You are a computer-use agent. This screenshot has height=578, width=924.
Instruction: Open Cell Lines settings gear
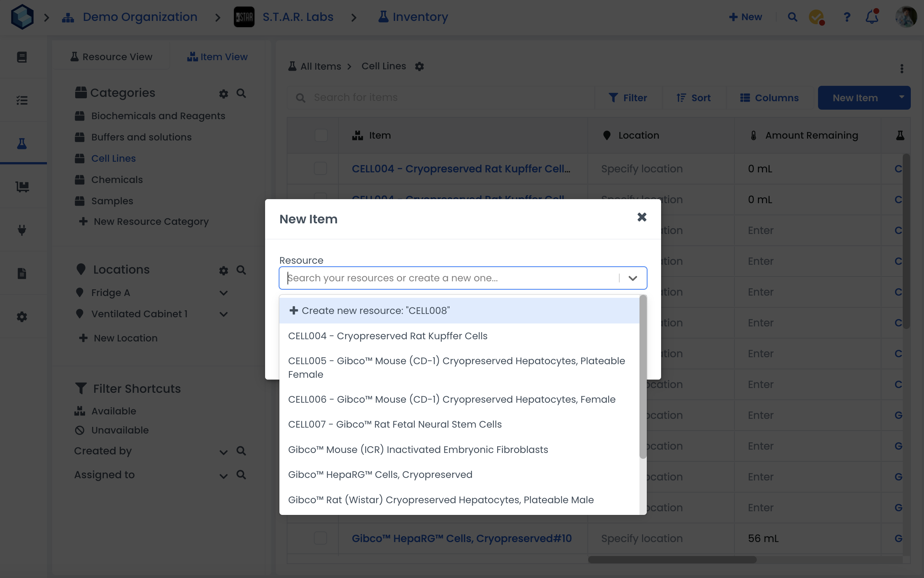tap(419, 66)
